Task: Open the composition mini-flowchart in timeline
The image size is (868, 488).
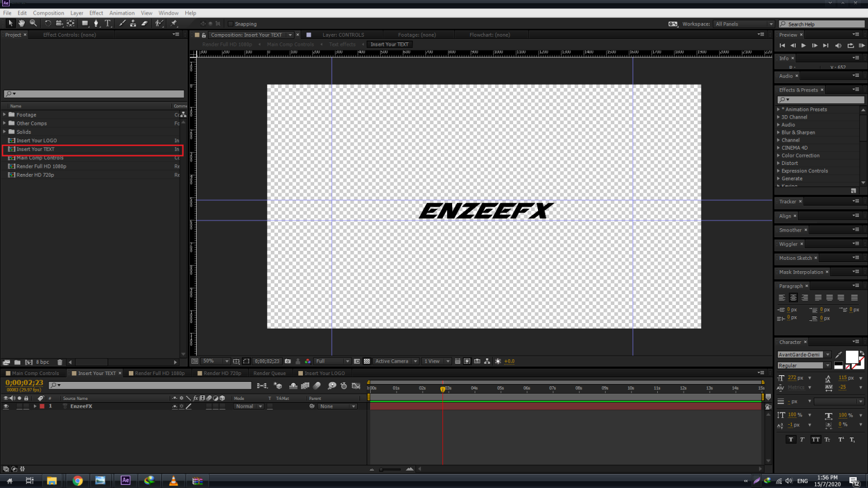Action: [x=262, y=386]
